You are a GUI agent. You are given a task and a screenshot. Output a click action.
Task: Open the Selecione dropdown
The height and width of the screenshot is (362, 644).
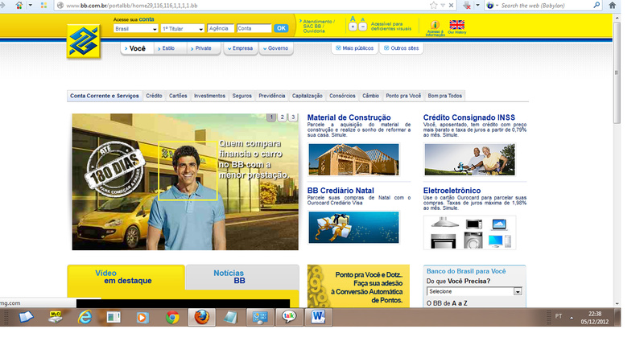474,291
